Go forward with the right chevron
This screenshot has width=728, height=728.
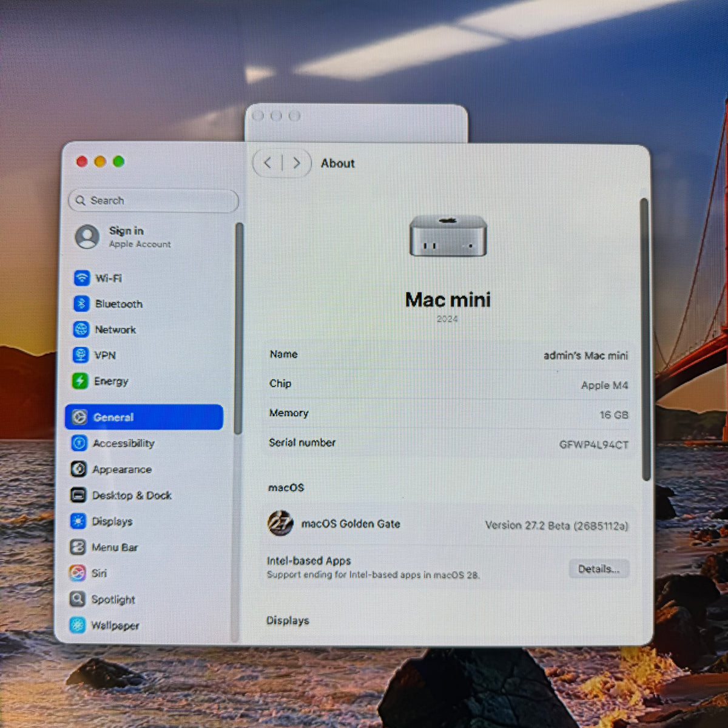(297, 163)
